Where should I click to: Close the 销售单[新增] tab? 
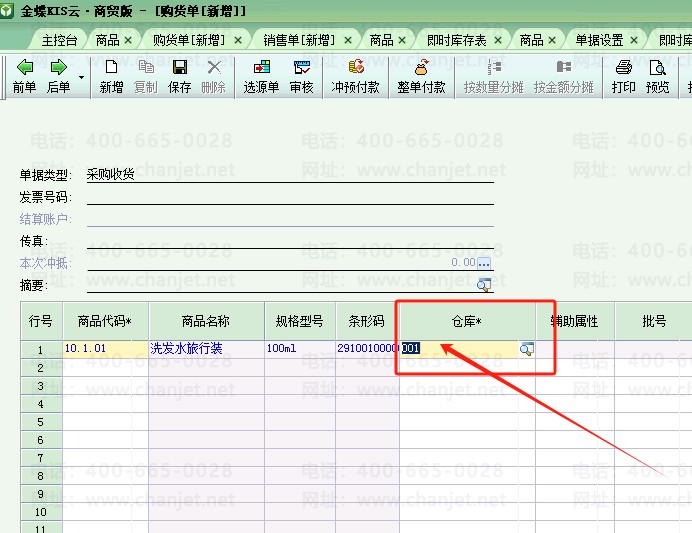(348, 41)
